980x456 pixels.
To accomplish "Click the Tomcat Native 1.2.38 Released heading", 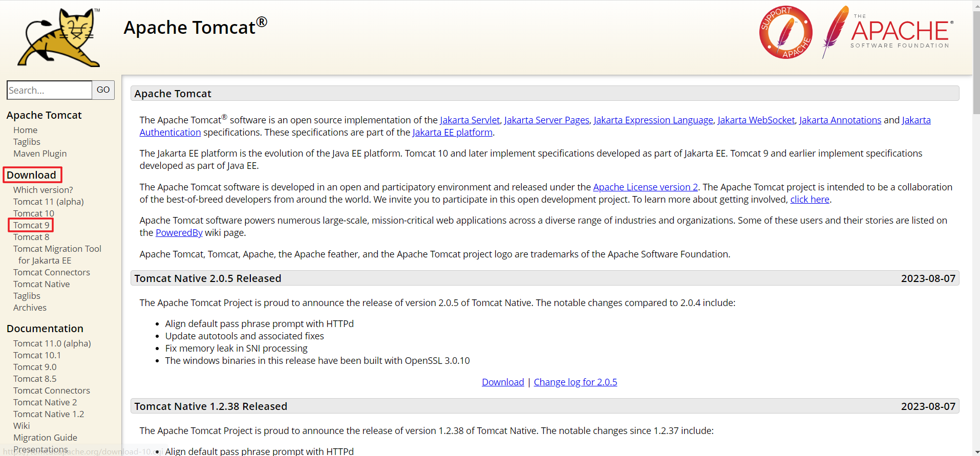I will pyautogui.click(x=210, y=406).
